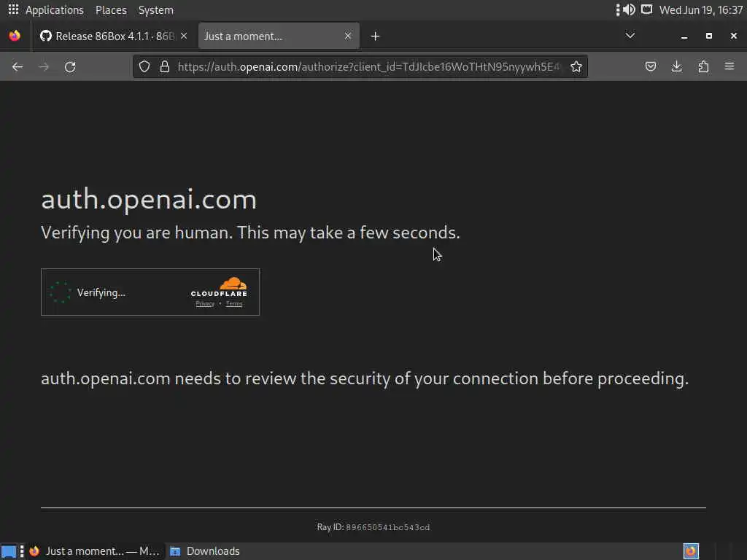Select the Just a moment tab
Screen dimensions: 747x560
(279, 36)
